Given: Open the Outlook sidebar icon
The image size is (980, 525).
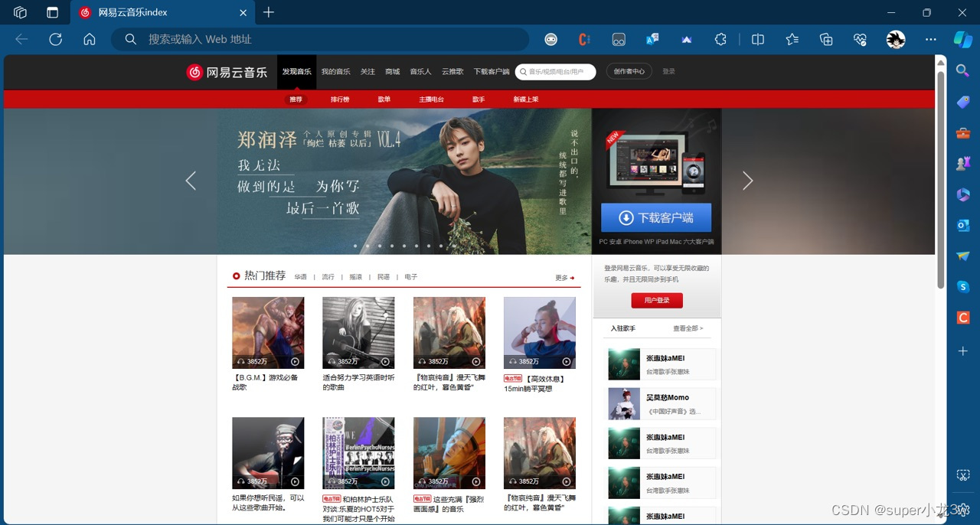Looking at the screenshot, I should (x=963, y=225).
